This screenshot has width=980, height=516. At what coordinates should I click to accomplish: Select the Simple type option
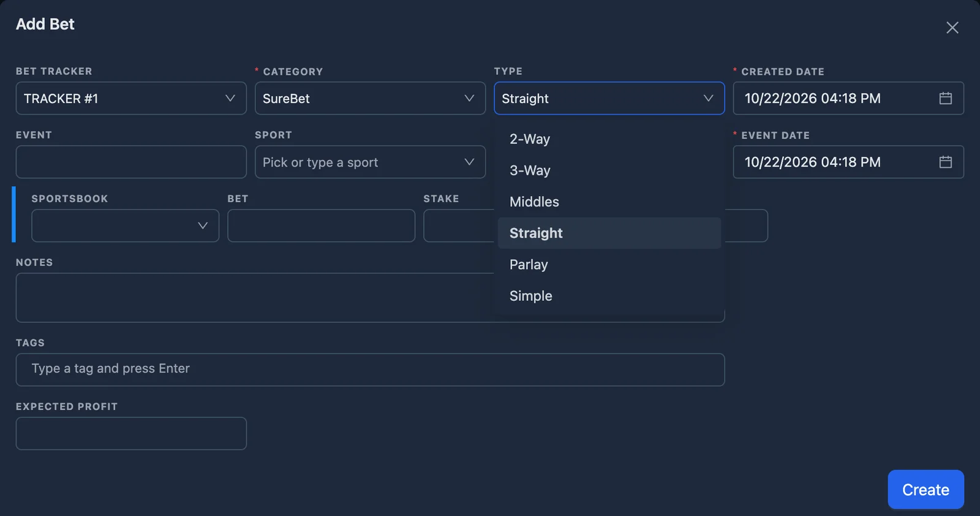[x=609, y=295]
